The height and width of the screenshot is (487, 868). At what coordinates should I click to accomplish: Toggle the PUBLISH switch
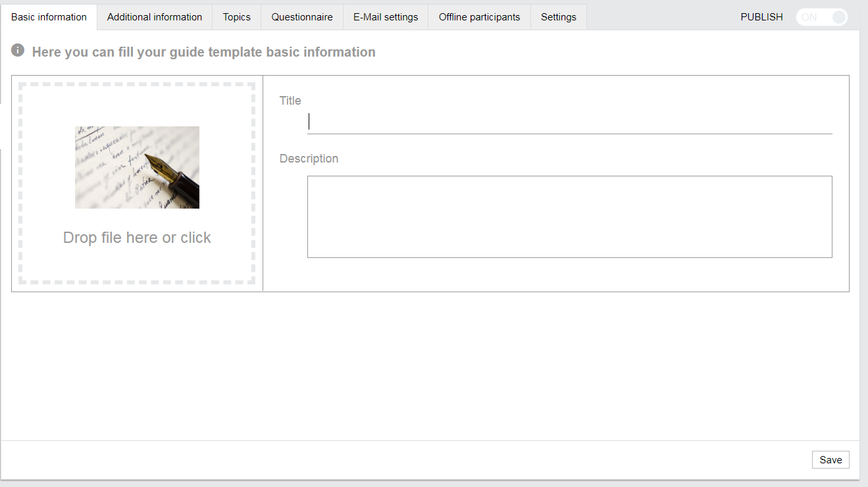[821, 17]
